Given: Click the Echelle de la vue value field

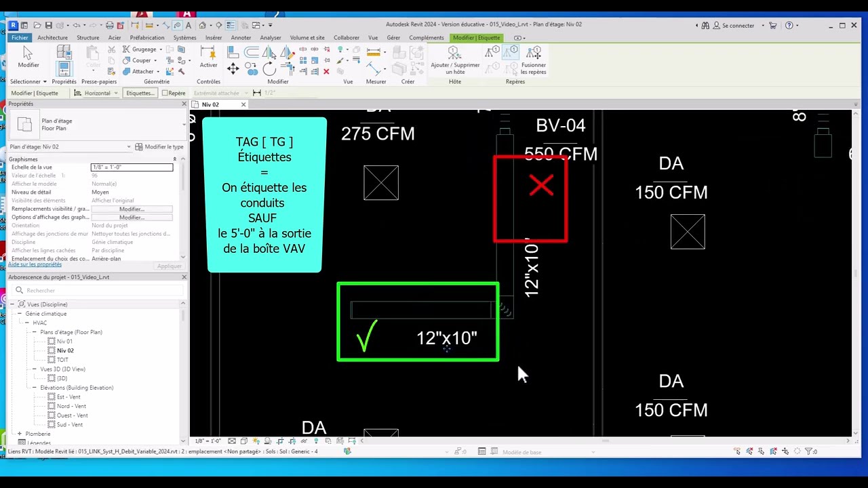Looking at the screenshot, I should (132, 167).
